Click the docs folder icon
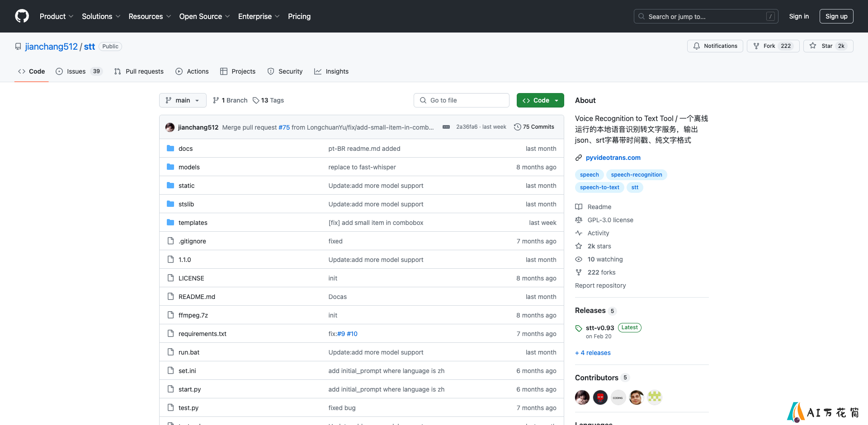 [170, 148]
